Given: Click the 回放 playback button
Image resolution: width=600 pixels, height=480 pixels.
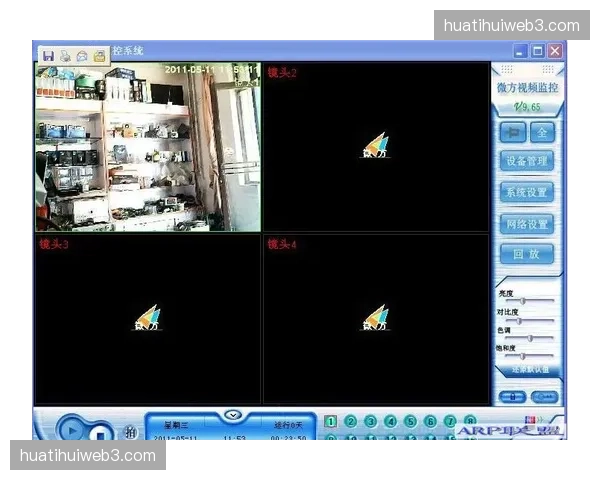Looking at the screenshot, I should tap(526, 255).
